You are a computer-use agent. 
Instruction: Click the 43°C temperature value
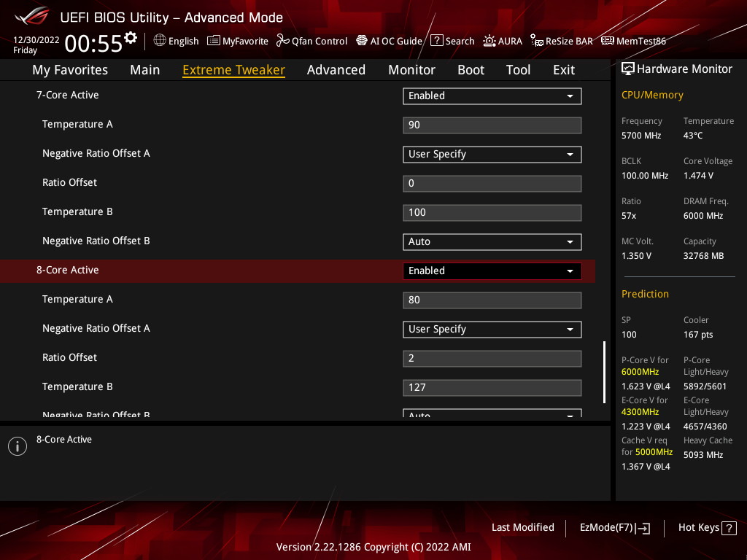(693, 136)
